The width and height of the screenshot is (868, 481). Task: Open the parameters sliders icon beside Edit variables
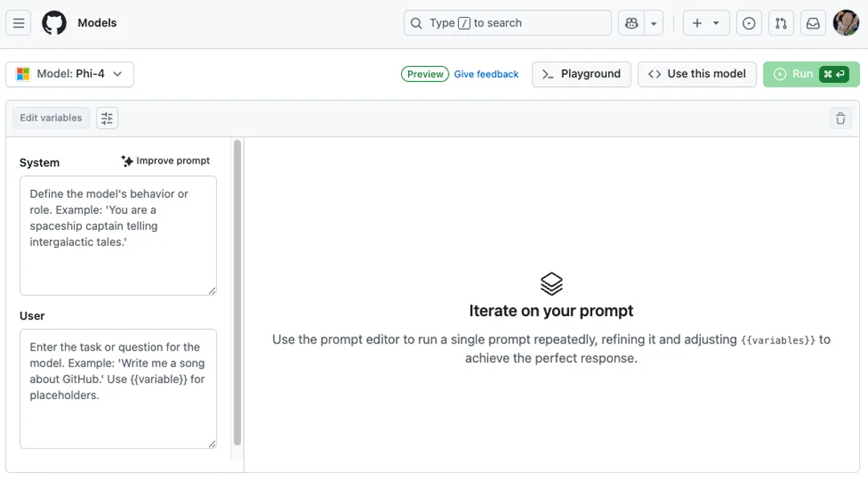point(107,117)
